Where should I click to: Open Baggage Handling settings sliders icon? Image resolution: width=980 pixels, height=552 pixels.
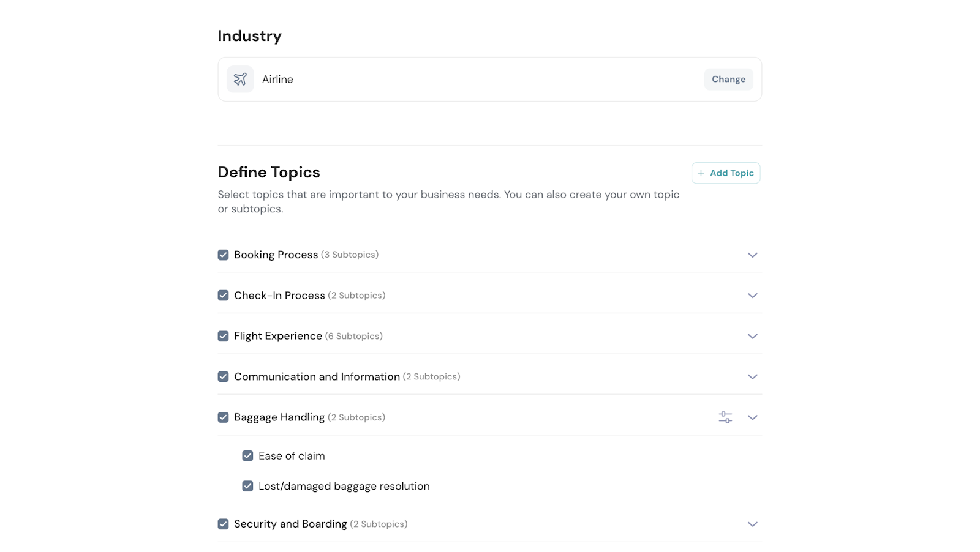[x=725, y=417]
